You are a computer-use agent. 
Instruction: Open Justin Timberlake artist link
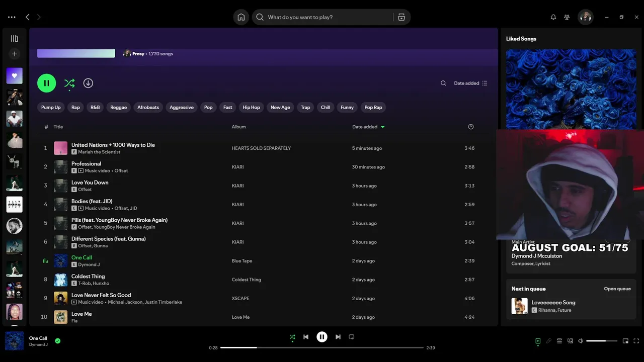click(x=164, y=302)
